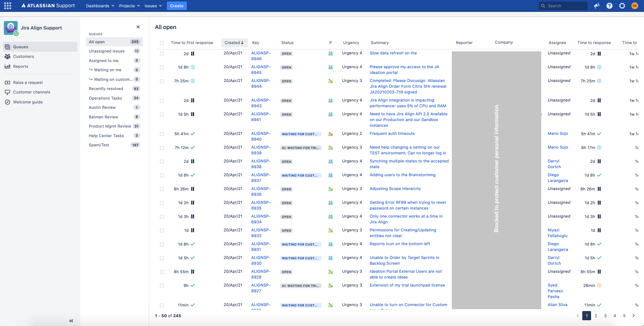Select checkbox for ALIGNSP-8944 row
644x326 pixels.
162,81
